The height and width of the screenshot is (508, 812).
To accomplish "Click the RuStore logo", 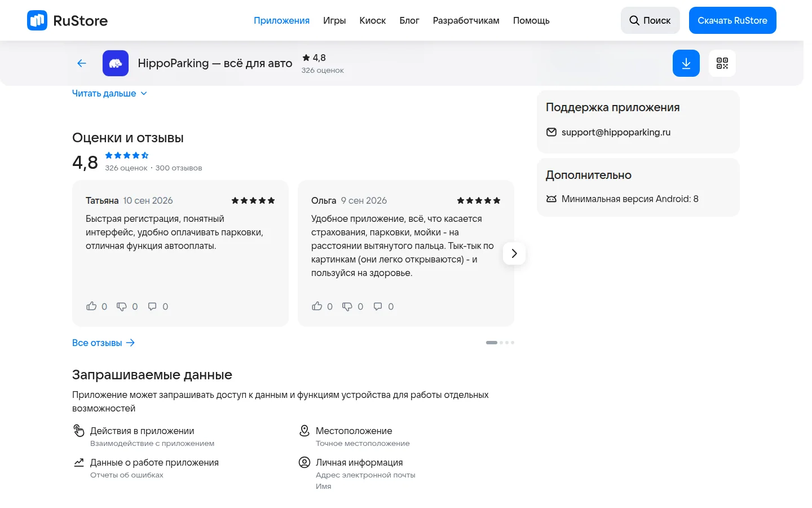I will tap(67, 20).
